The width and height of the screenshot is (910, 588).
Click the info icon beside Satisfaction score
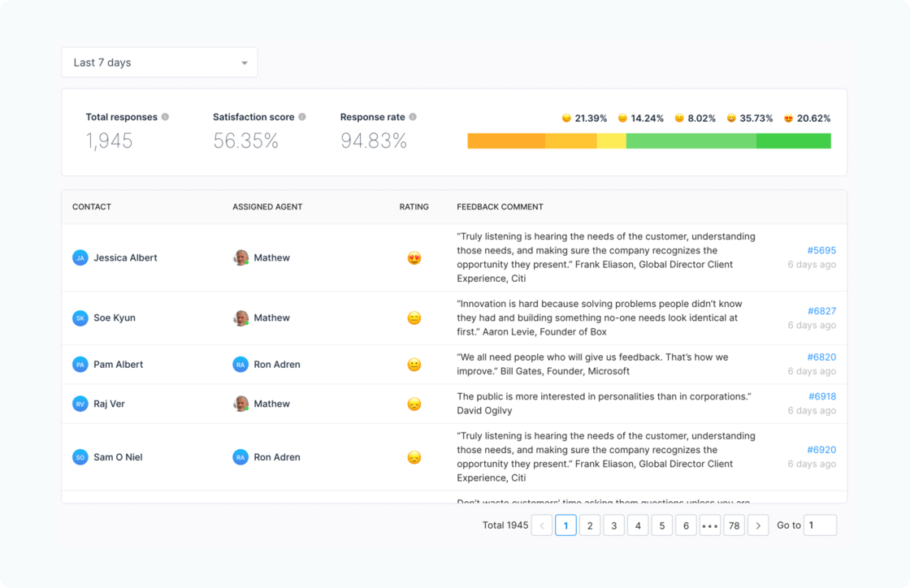pyautogui.click(x=302, y=117)
